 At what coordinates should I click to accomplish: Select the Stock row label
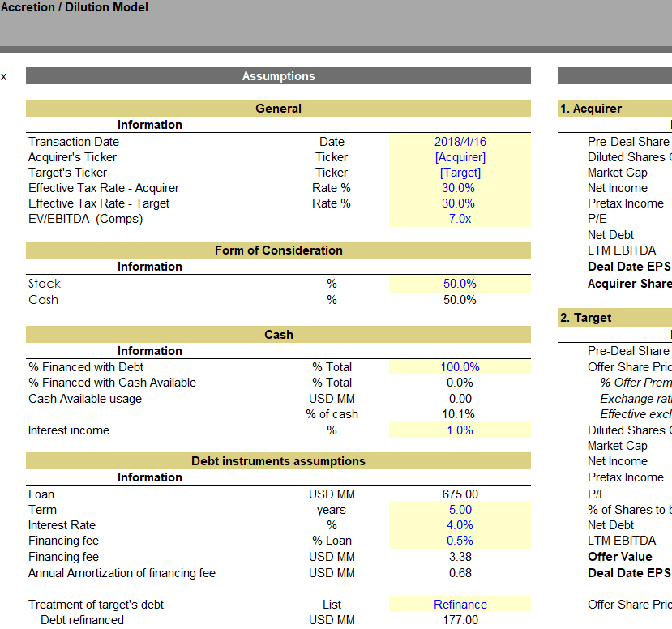[45, 284]
